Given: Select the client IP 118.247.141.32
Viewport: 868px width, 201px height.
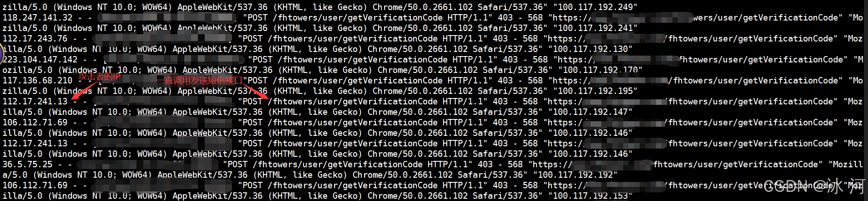Looking at the screenshot, I should coord(37,18).
